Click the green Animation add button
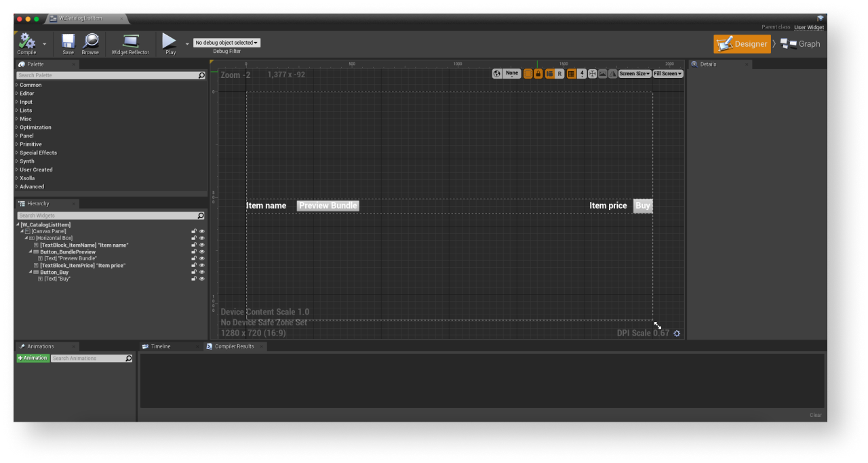 pyautogui.click(x=33, y=358)
